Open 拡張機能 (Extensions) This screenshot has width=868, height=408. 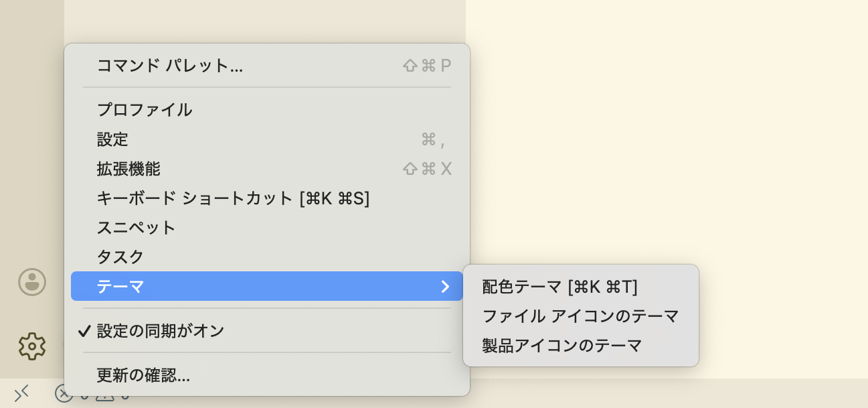[128, 169]
